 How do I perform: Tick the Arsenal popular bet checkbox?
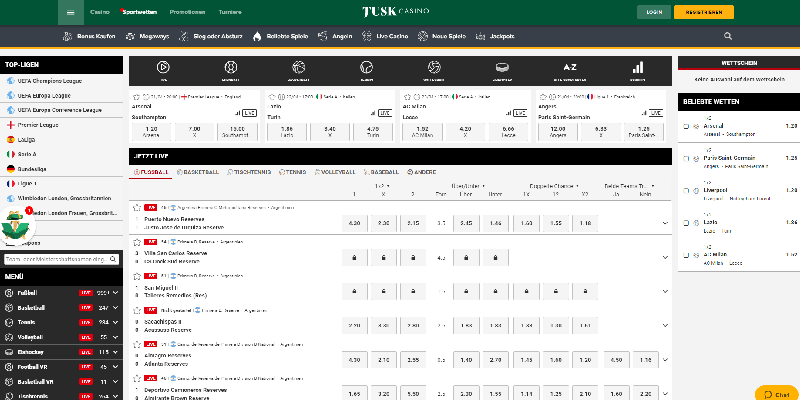tap(686, 126)
